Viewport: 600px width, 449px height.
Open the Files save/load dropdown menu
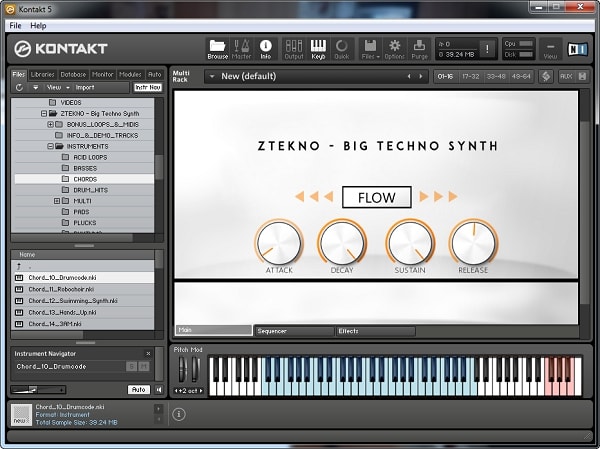[x=370, y=47]
